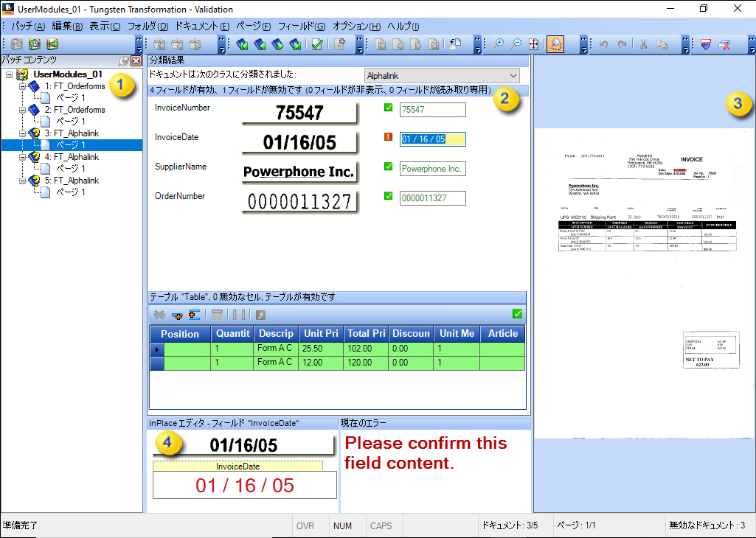
Task: Click the Undo arrow icon
Action: point(603,44)
